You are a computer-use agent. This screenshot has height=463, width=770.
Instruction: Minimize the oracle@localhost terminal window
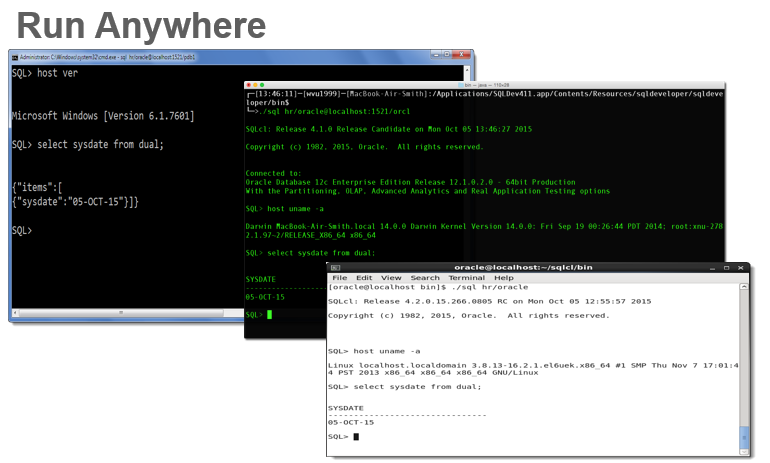(712, 268)
